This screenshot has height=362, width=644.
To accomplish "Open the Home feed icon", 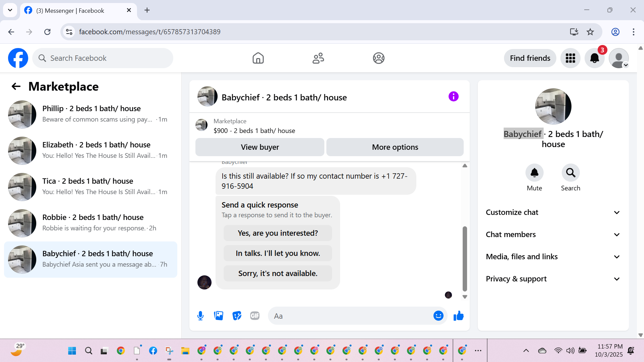I will (258, 58).
